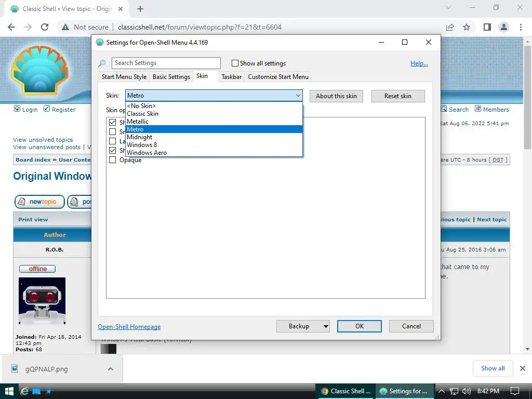Toggle the first skin option checkbox

[x=112, y=122]
